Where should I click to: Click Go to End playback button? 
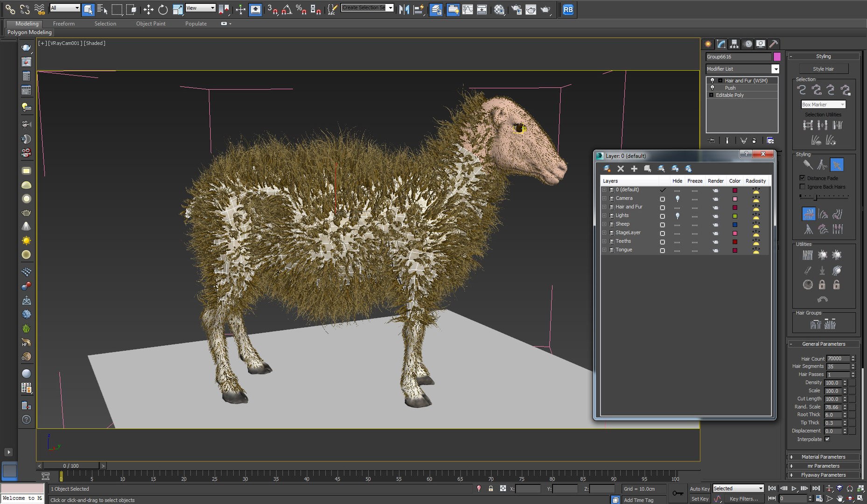pyautogui.click(x=816, y=489)
